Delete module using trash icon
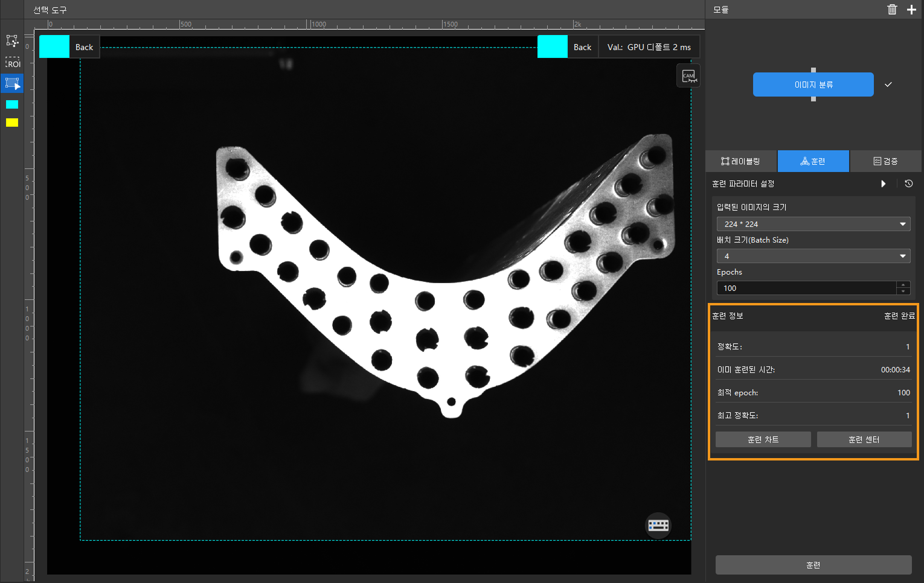This screenshot has height=583, width=924. coord(892,9)
